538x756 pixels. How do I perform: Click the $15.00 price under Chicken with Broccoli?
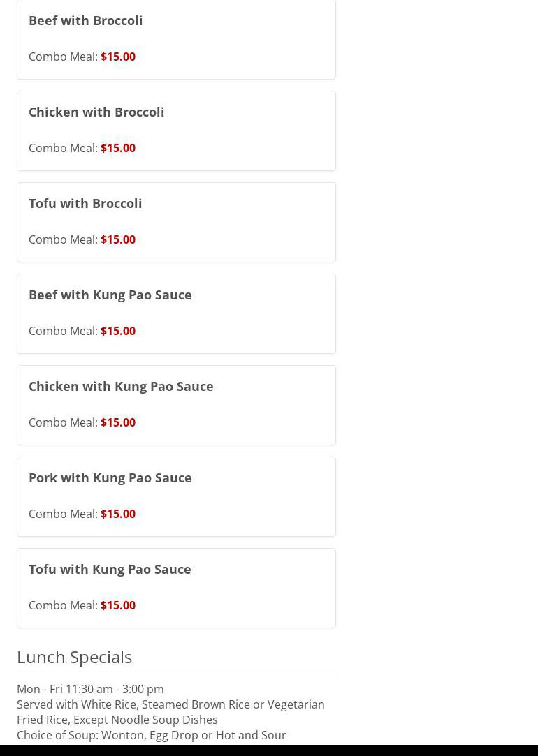pyautogui.click(x=118, y=148)
